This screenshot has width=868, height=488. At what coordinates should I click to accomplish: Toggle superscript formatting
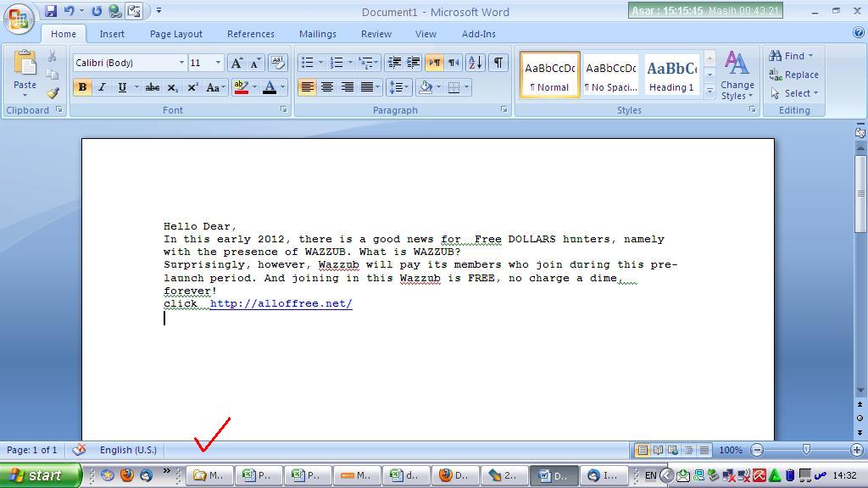coord(192,87)
